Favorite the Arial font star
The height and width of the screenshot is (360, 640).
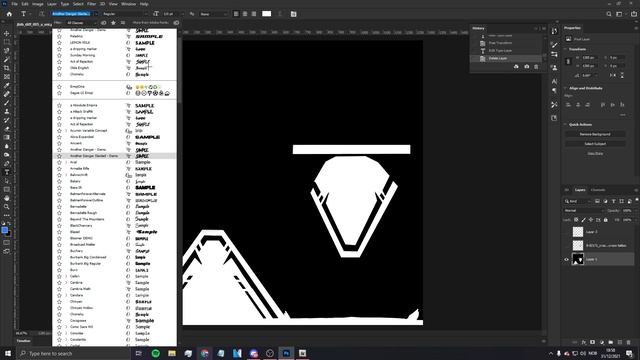pyautogui.click(x=60, y=162)
